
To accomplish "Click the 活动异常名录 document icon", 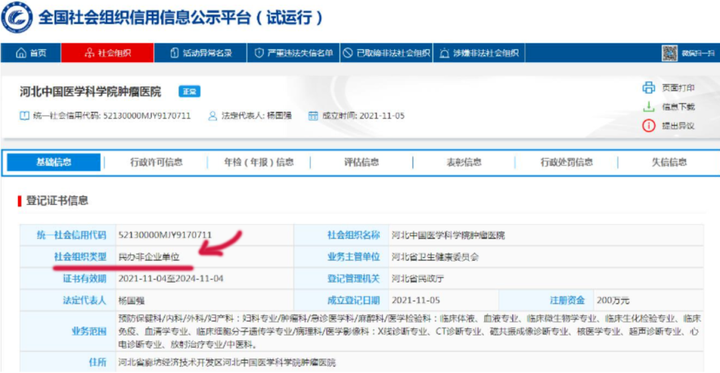I will click(x=174, y=53).
